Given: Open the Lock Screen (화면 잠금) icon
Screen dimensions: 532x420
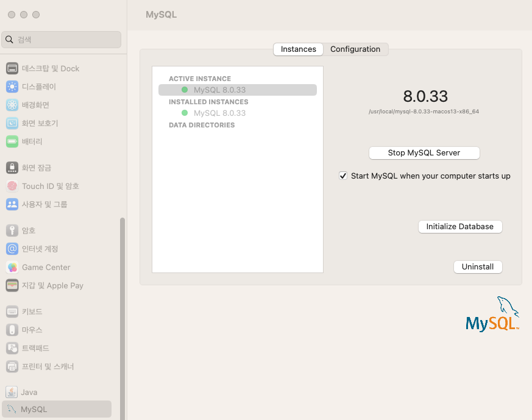Looking at the screenshot, I should [12, 168].
